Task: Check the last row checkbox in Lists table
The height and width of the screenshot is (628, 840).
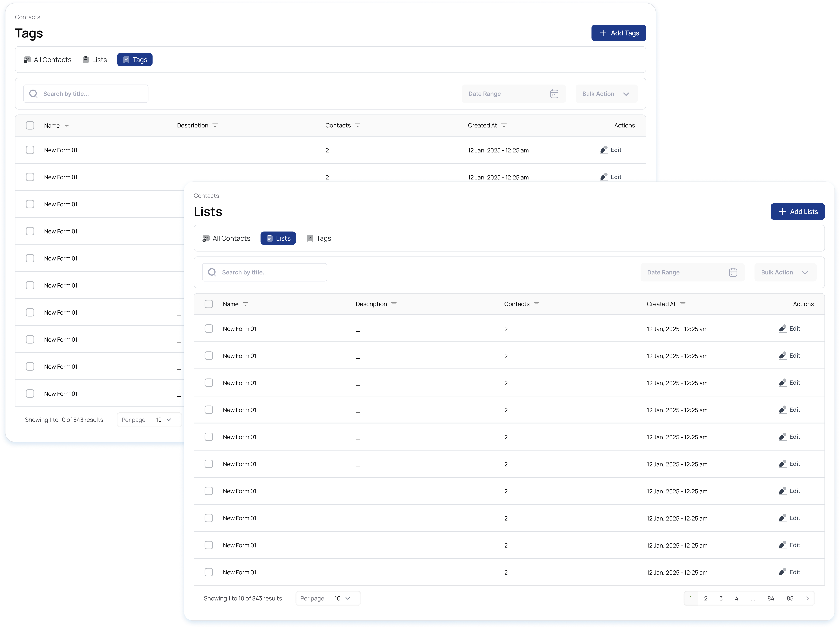Action: point(209,572)
